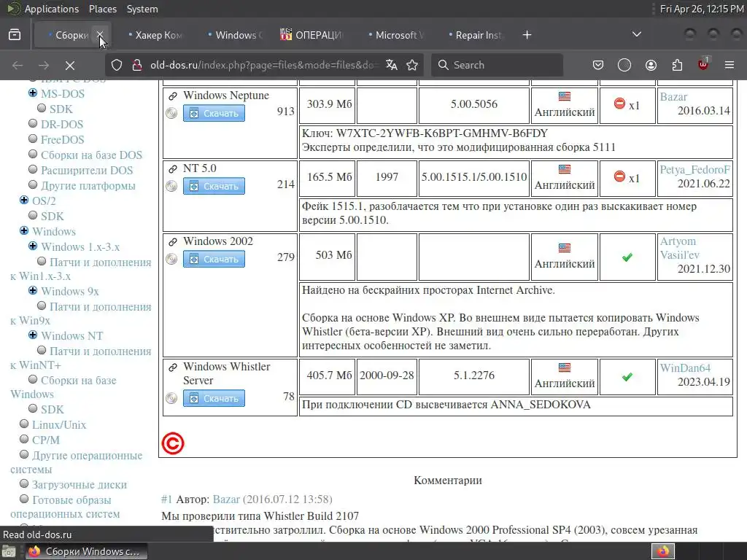Image resolution: width=747 pixels, height=560 pixels.
Task: Download Windows 2002 via Скачать button
Action: point(214,259)
